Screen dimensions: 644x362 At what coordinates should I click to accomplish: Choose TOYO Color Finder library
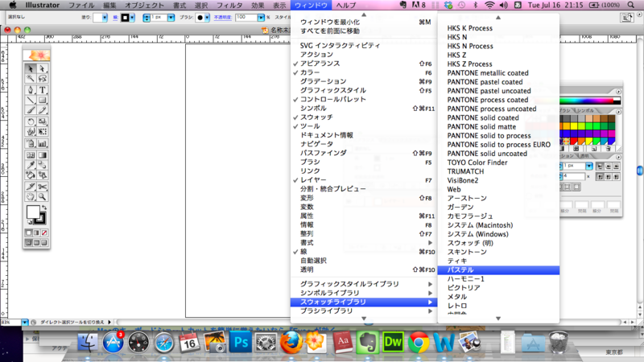pos(498,162)
